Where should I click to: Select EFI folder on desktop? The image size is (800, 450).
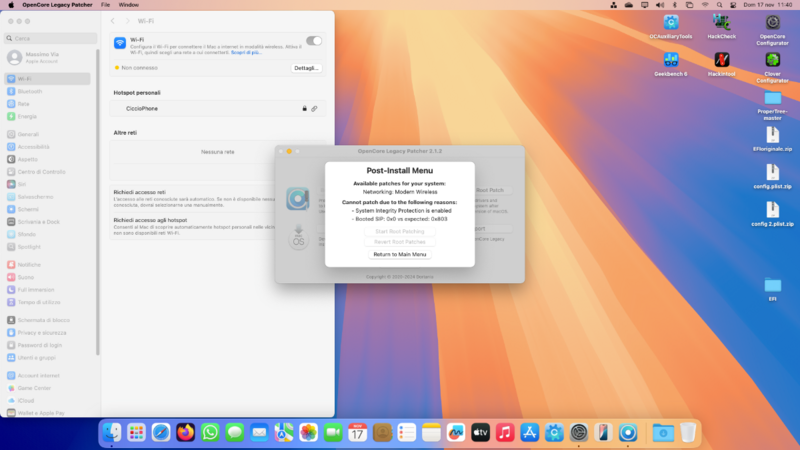pyautogui.click(x=772, y=289)
